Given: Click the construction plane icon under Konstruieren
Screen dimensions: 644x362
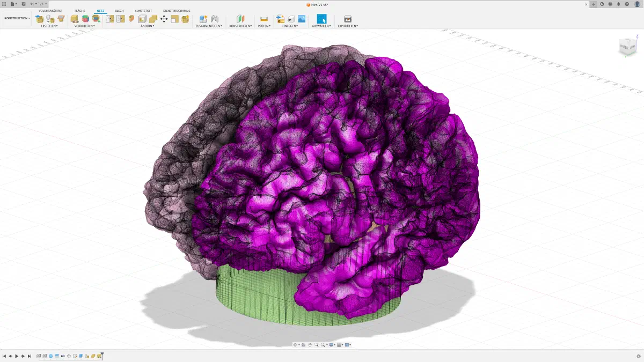Looking at the screenshot, I should tap(240, 19).
